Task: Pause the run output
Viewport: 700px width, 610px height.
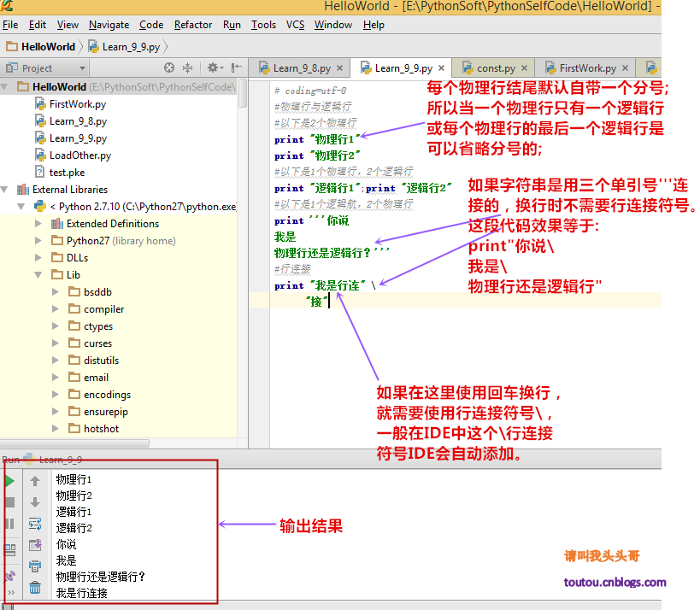Action: tap(9, 524)
